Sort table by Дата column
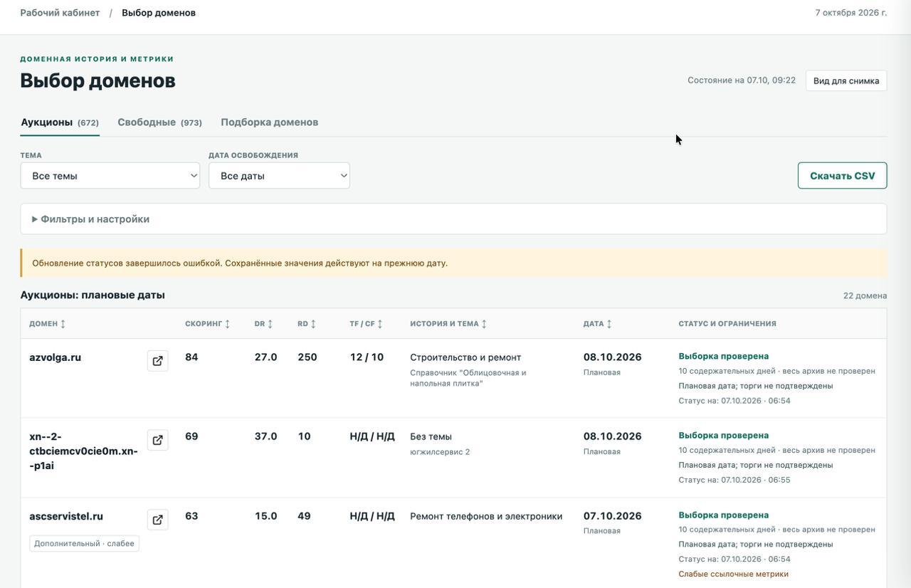The height and width of the screenshot is (588, 911). click(x=597, y=324)
